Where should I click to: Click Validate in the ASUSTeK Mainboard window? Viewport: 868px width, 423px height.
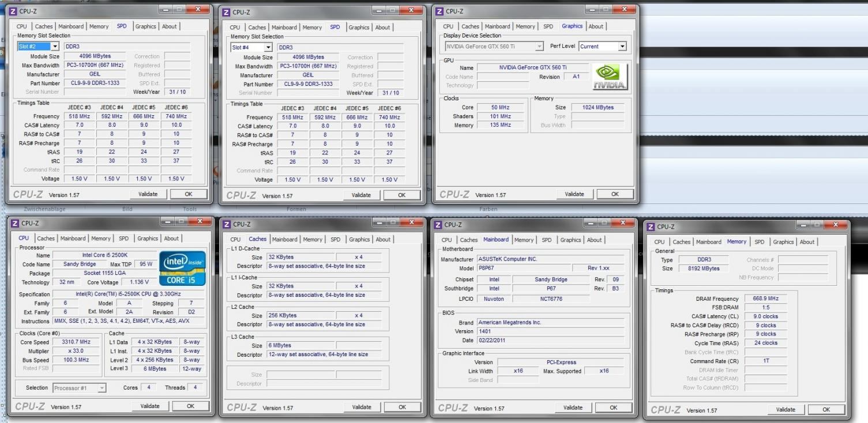[x=573, y=407]
